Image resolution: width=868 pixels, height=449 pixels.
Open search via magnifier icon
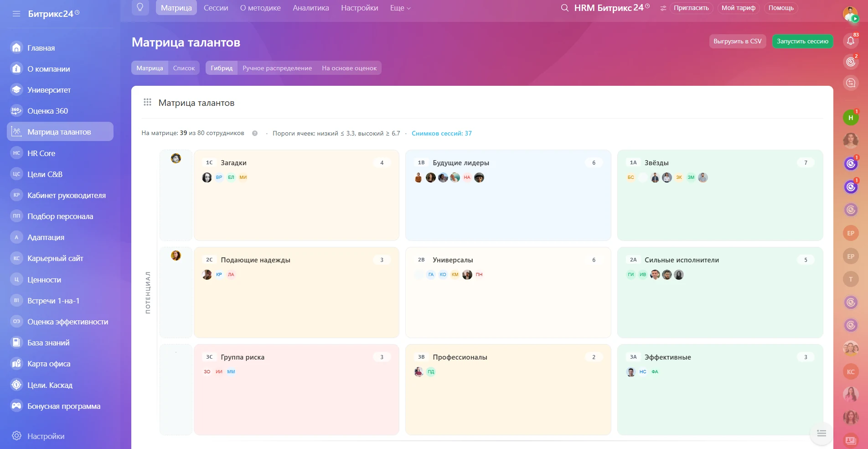[x=564, y=8]
